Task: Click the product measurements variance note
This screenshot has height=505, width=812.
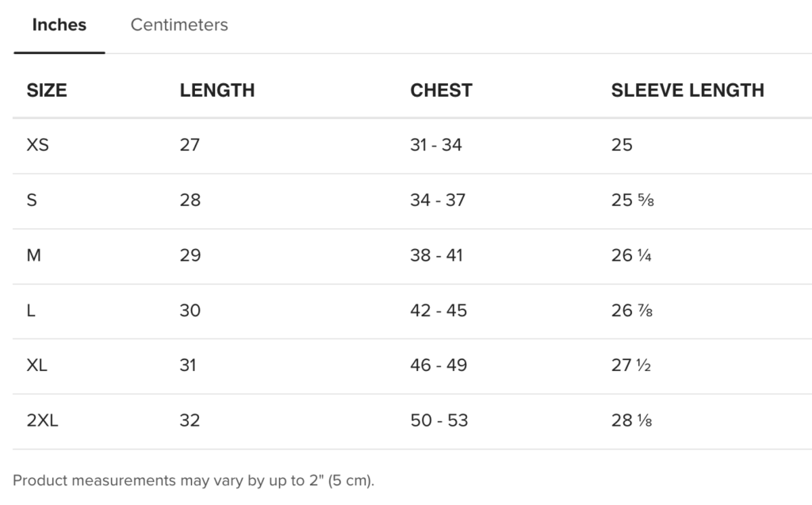Action: pyautogui.click(x=193, y=480)
